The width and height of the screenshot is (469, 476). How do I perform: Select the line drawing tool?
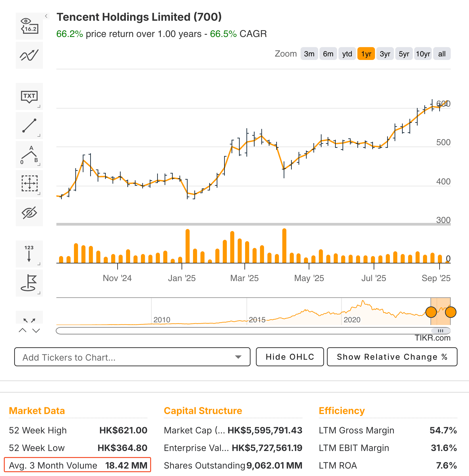29,126
